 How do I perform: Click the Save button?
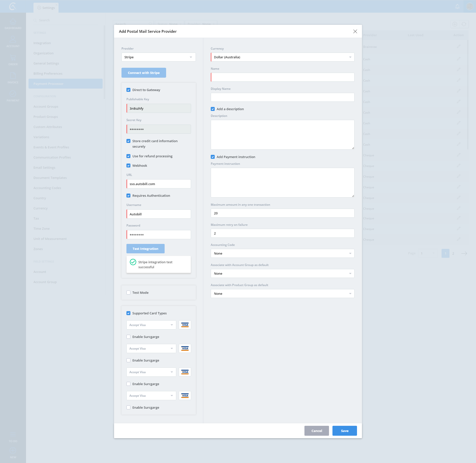(344, 431)
